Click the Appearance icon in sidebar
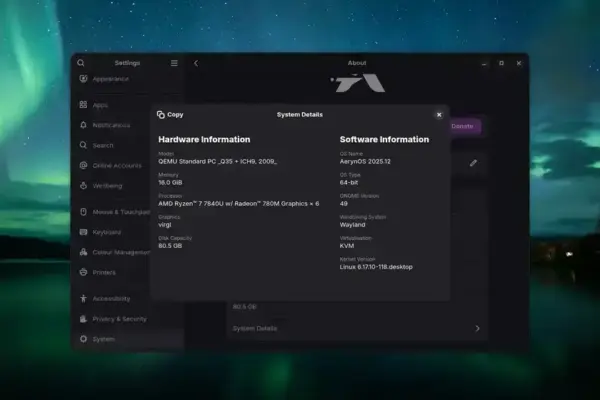The width and height of the screenshot is (600, 400). [x=83, y=79]
